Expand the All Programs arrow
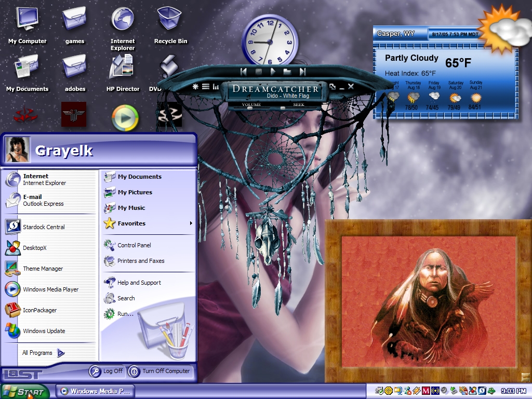The width and height of the screenshot is (532, 399). (x=61, y=353)
